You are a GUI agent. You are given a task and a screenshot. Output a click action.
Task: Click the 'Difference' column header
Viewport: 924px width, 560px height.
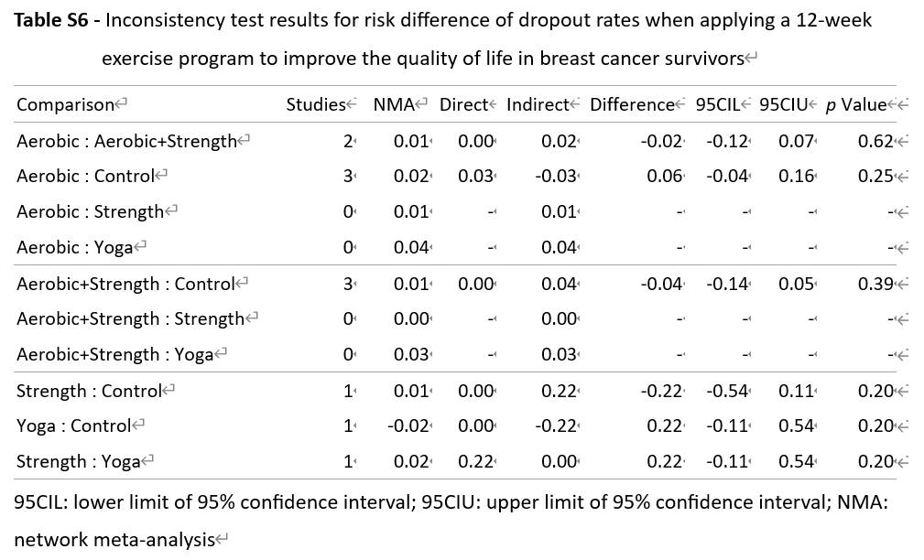632,104
